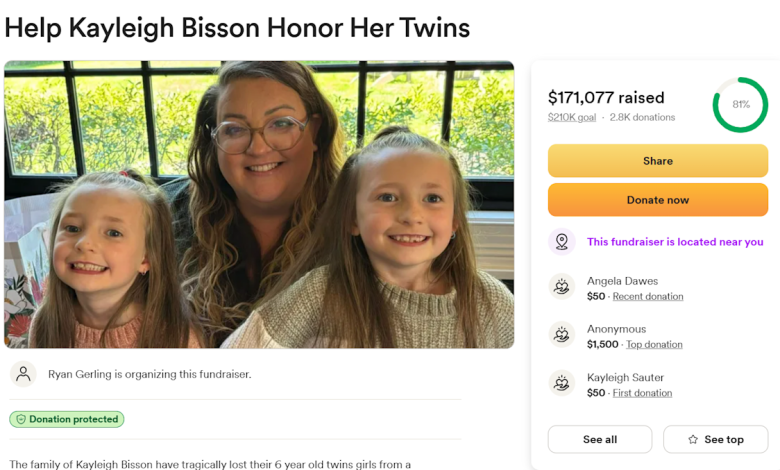Click the Donation protected badge
This screenshot has width=780, height=470.
pos(67,420)
